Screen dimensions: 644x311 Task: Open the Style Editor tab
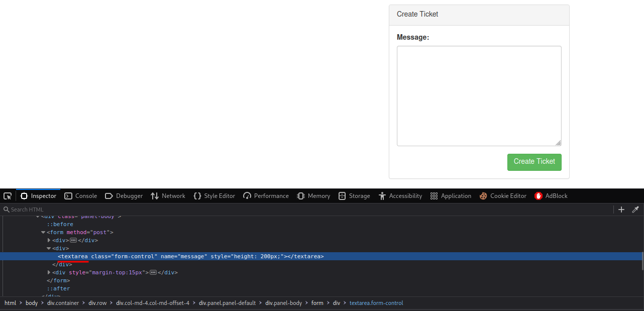pyautogui.click(x=214, y=196)
